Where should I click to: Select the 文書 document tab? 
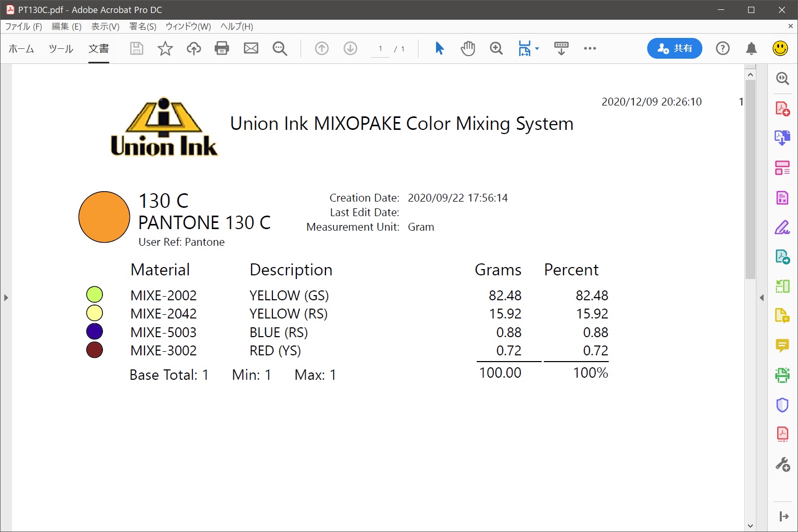coord(99,49)
